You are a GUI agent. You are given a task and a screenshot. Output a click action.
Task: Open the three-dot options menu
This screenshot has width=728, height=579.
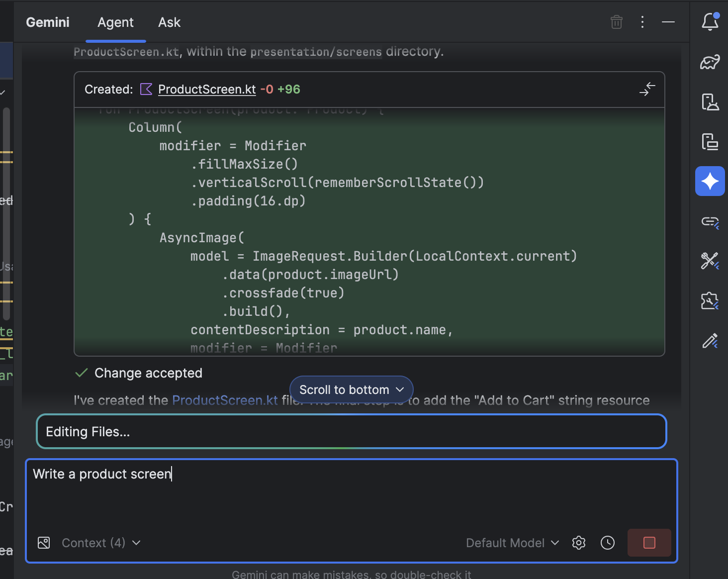[x=642, y=22]
